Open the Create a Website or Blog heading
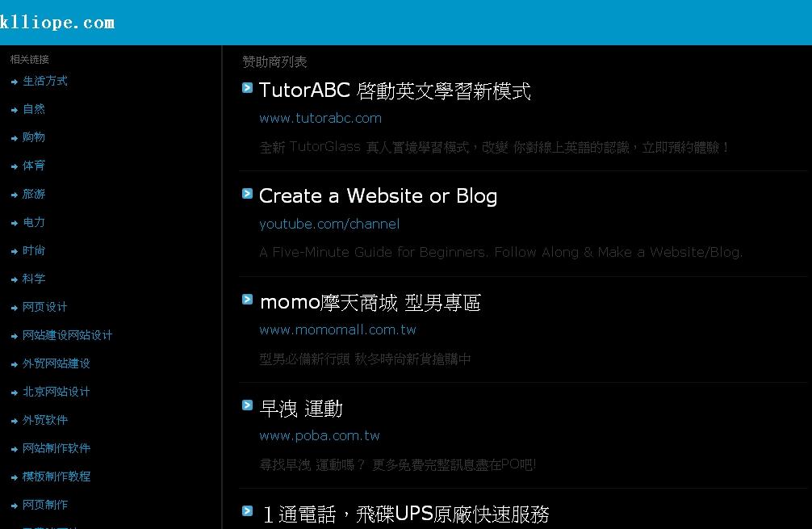Viewport: 812px width, 529px height. (x=378, y=196)
